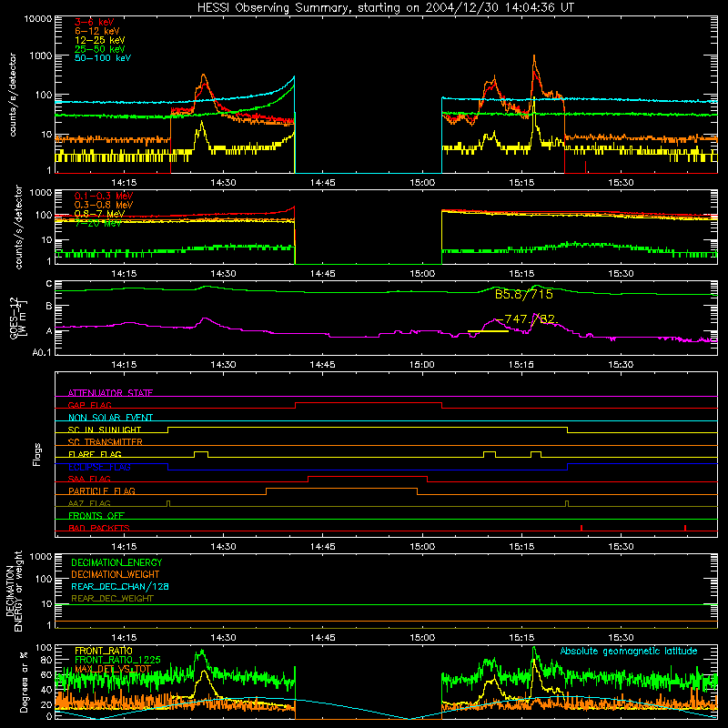Select the 12-25 keV legend label

point(99,40)
